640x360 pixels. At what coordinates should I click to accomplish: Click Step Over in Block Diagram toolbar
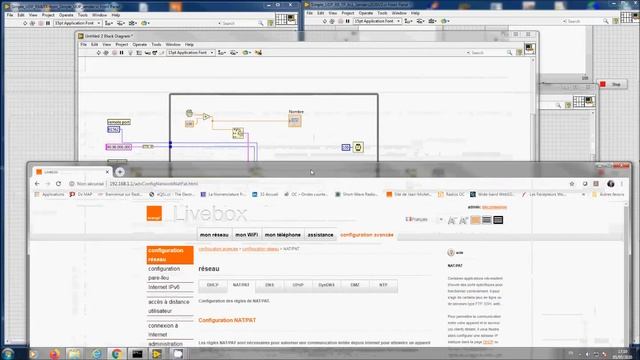(155, 53)
